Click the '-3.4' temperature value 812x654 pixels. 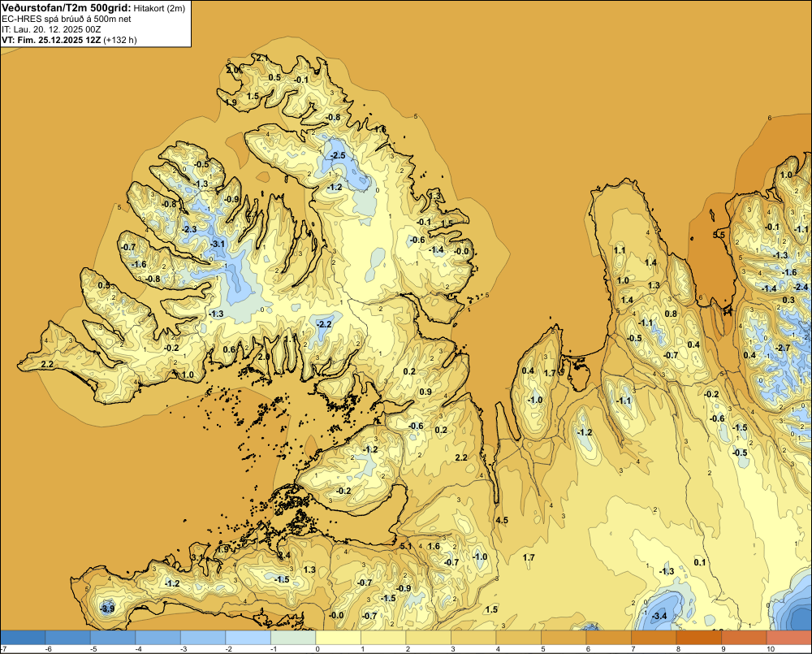coord(659,616)
